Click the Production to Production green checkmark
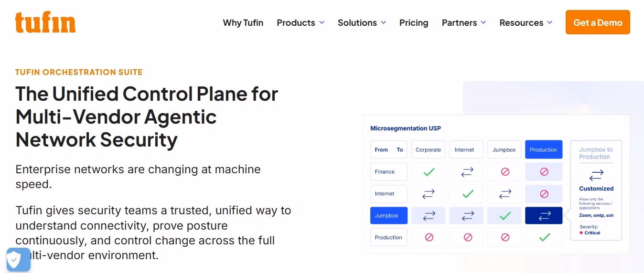644x273 pixels. (x=544, y=237)
